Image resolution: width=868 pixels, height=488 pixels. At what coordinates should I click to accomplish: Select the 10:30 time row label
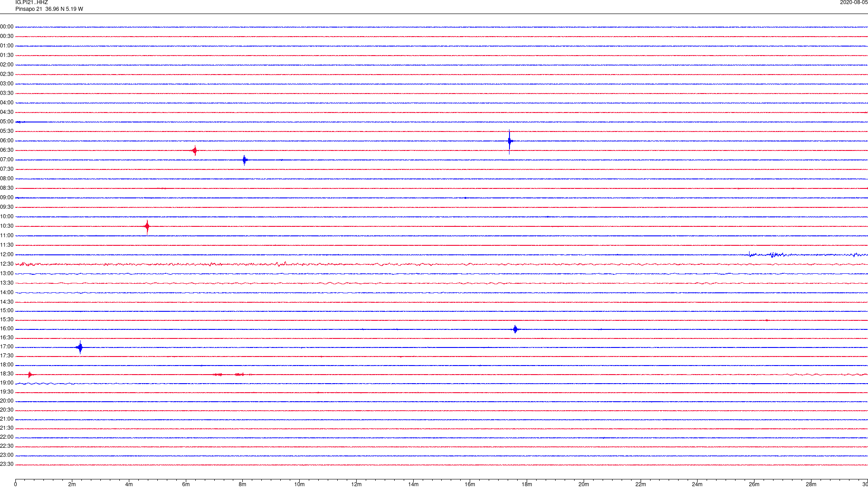coord(7,226)
